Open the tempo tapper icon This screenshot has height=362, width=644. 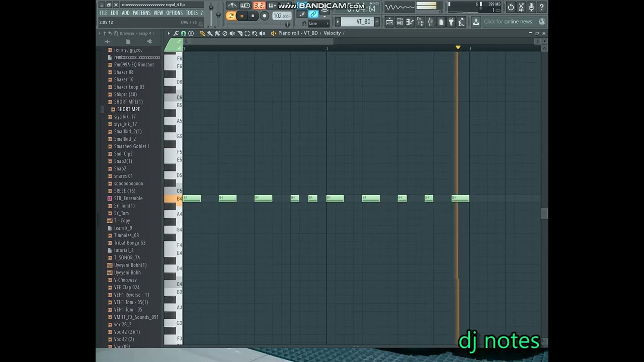(461, 22)
